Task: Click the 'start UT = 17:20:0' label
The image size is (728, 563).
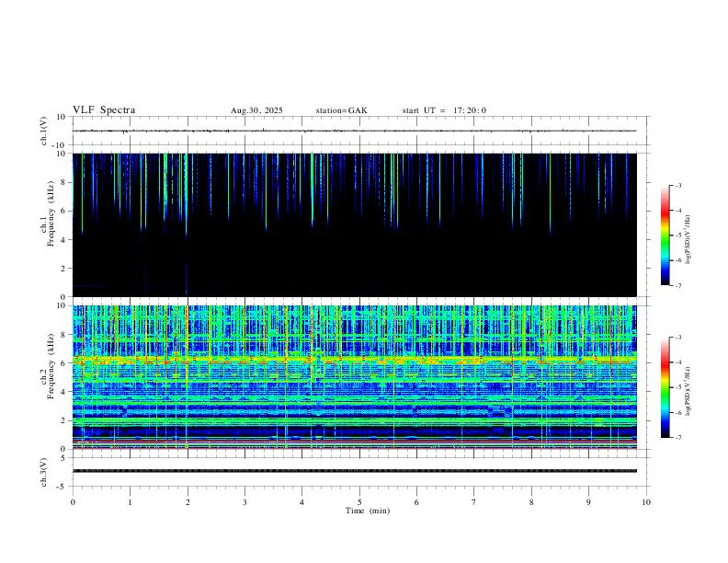Action: [x=444, y=110]
